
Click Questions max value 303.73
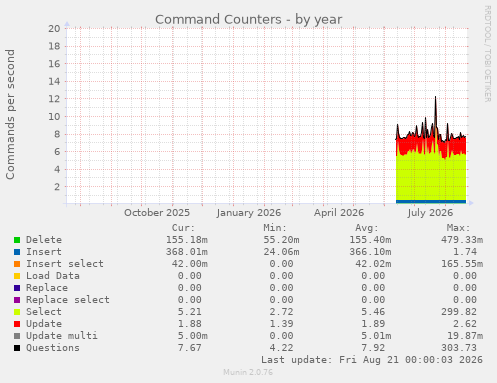click(459, 348)
